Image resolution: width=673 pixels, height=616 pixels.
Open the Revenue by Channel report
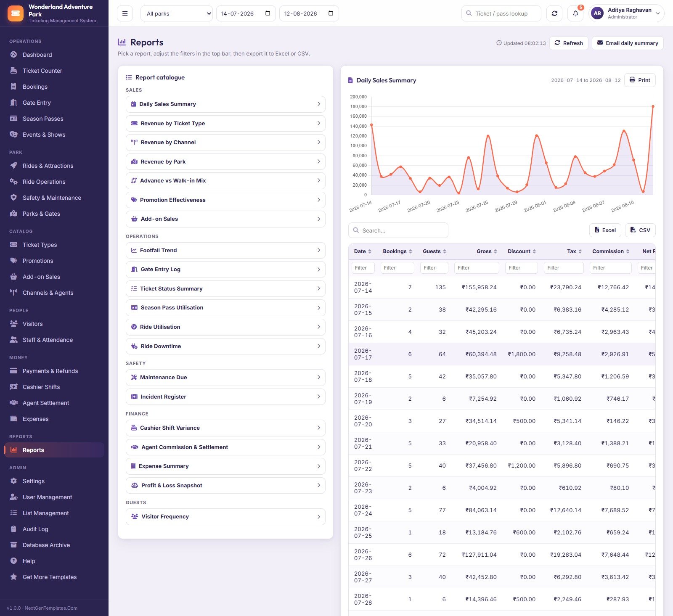pos(225,143)
